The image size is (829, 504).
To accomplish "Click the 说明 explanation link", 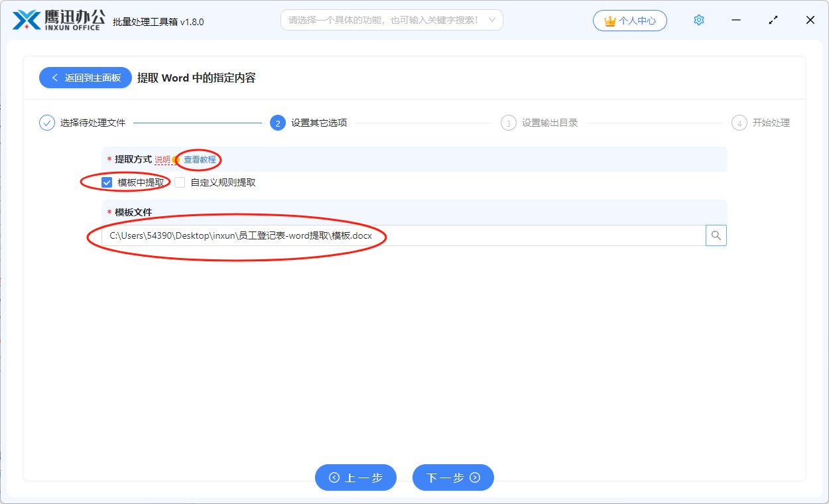I will pos(162,160).
